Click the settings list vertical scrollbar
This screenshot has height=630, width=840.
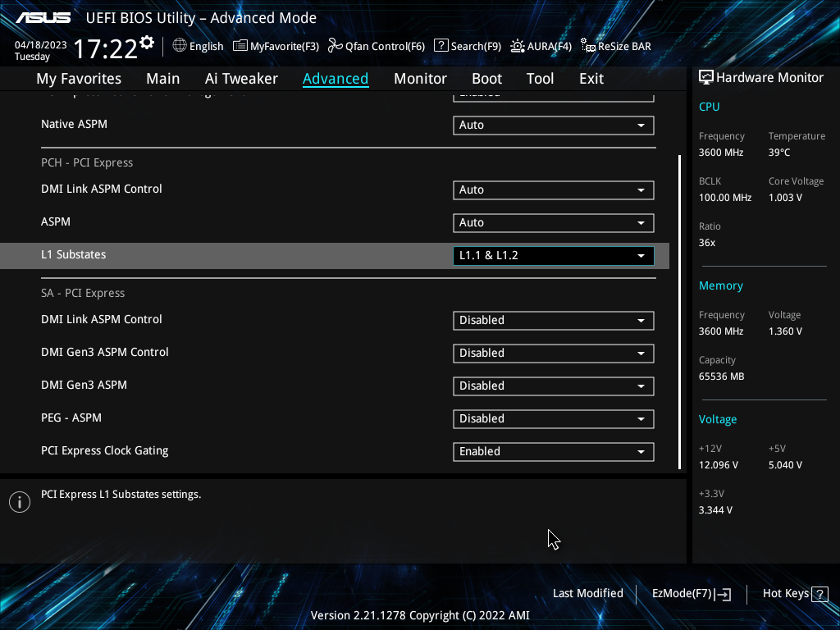point(680,313)
